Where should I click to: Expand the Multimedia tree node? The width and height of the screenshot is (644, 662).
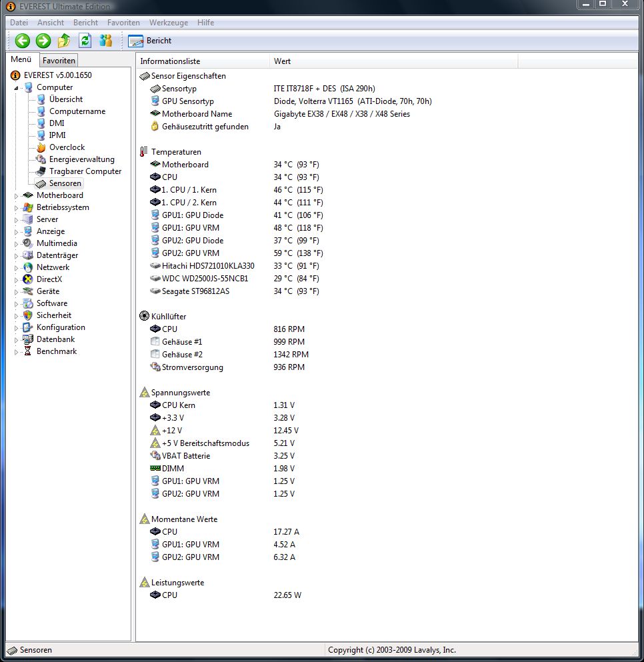16,244
